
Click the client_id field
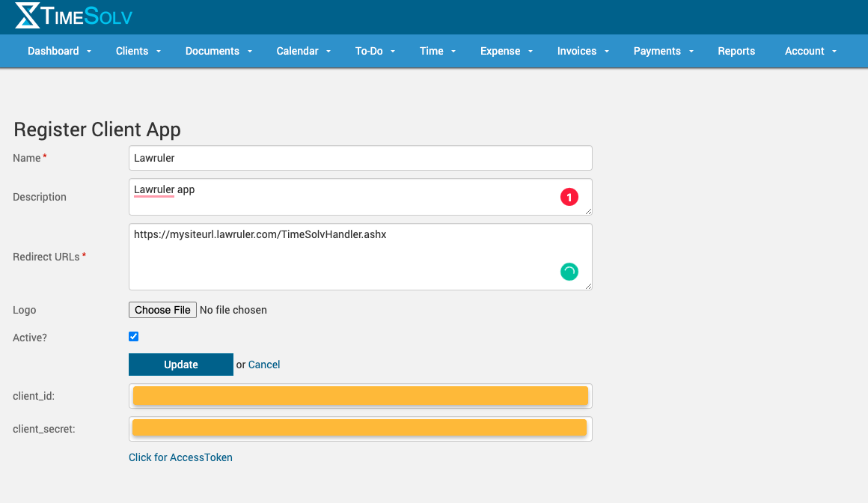point(361,396)
